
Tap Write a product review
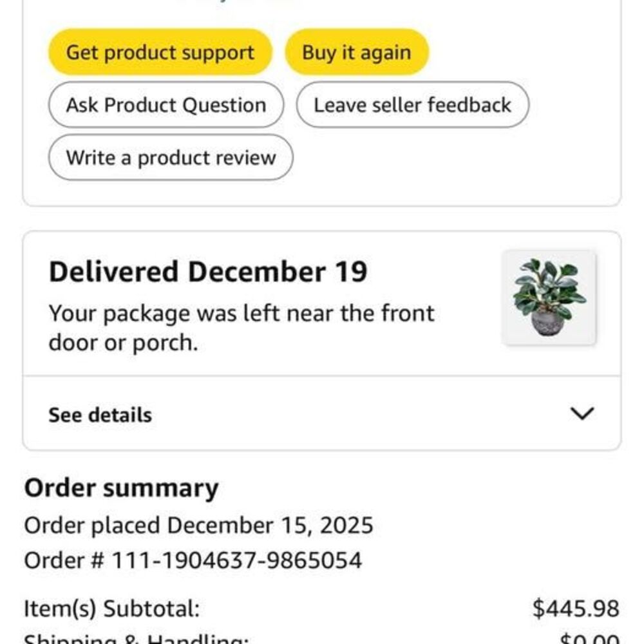point(171,158)
